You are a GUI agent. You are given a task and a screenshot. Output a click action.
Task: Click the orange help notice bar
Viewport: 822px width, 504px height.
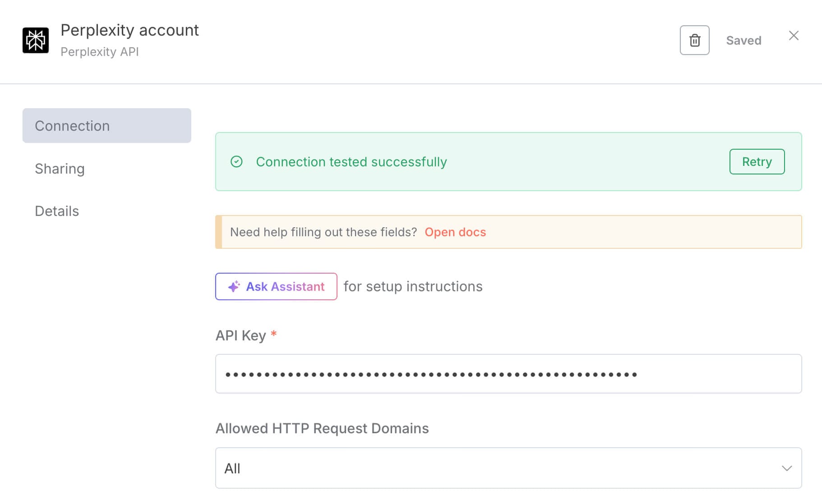508,232
